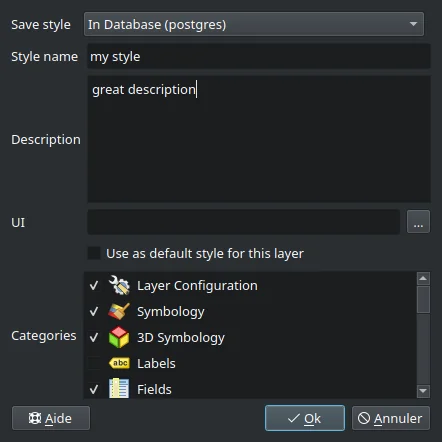The image size is (442, 442).
Task: Confirm with the Ok button
Action: tap(305, 418)
